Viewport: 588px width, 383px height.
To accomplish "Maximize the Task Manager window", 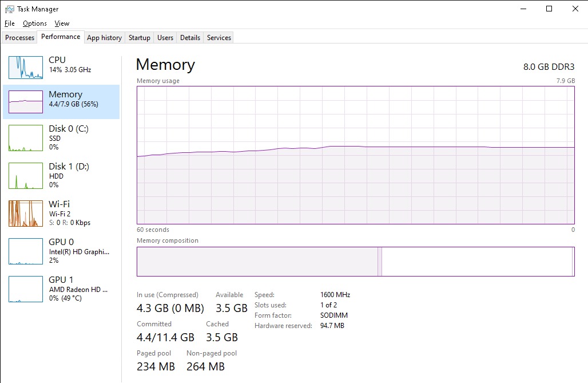I will (x=549, y=9).
